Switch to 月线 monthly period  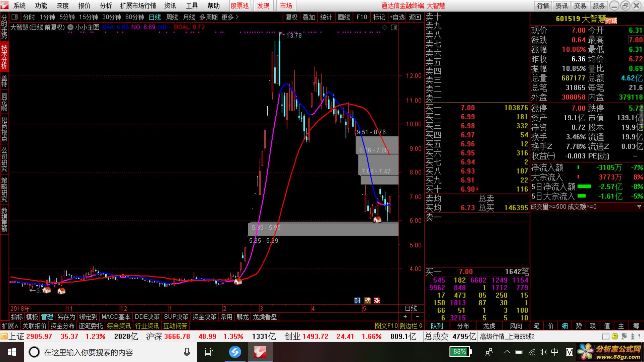pos(189,17)
